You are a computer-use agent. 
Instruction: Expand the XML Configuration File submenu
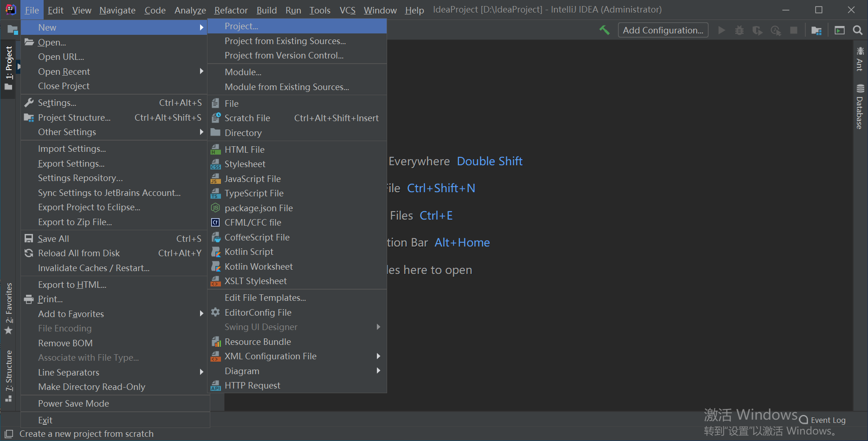(x=378, y=356)
